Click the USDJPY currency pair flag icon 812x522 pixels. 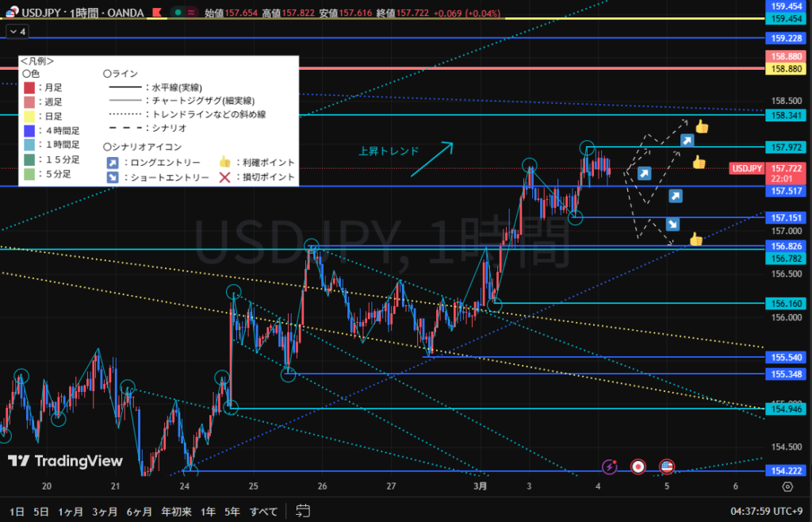pyautogui.click(x=10, y=13)
